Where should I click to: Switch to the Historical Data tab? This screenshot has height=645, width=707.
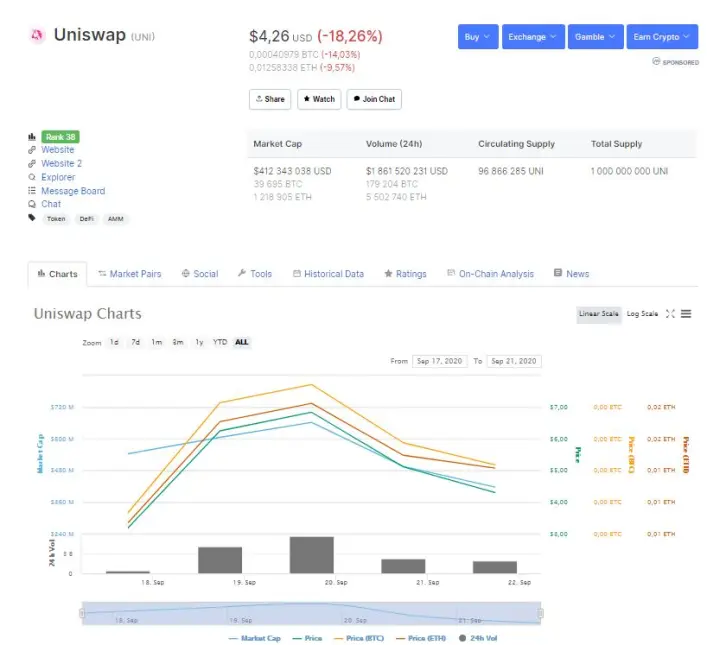(x=328, y=274)
